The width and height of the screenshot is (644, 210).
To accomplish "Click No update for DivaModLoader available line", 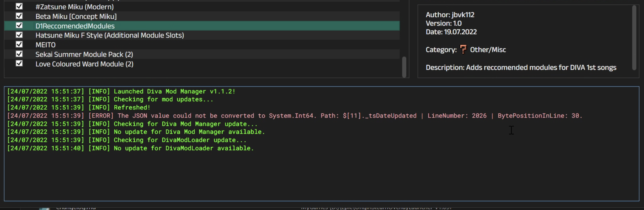I will [x=130, y=148].
